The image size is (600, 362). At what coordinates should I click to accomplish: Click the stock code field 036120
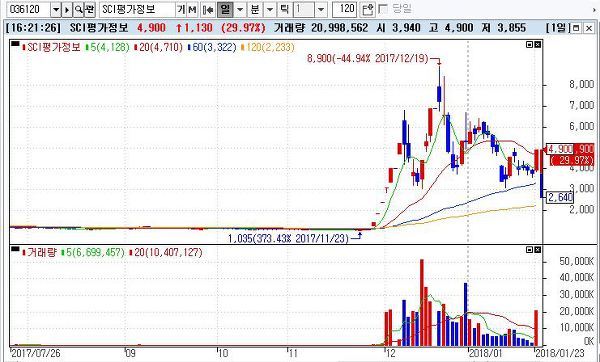point(28,9)
